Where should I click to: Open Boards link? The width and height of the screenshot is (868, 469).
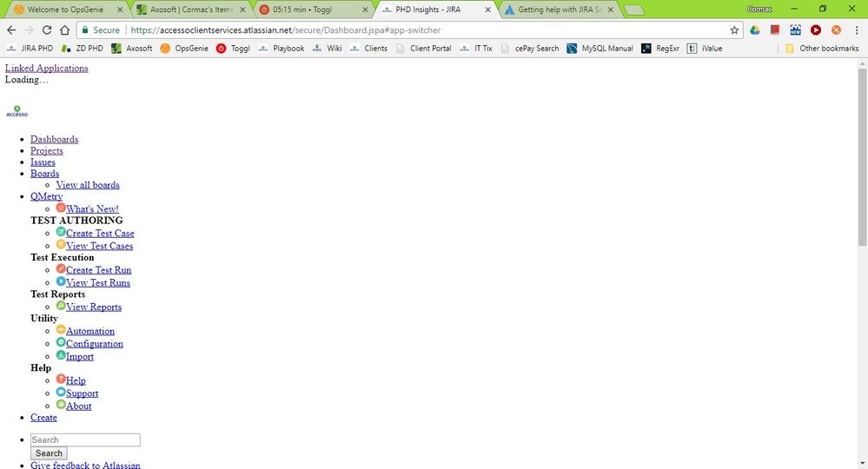(45, 173)
